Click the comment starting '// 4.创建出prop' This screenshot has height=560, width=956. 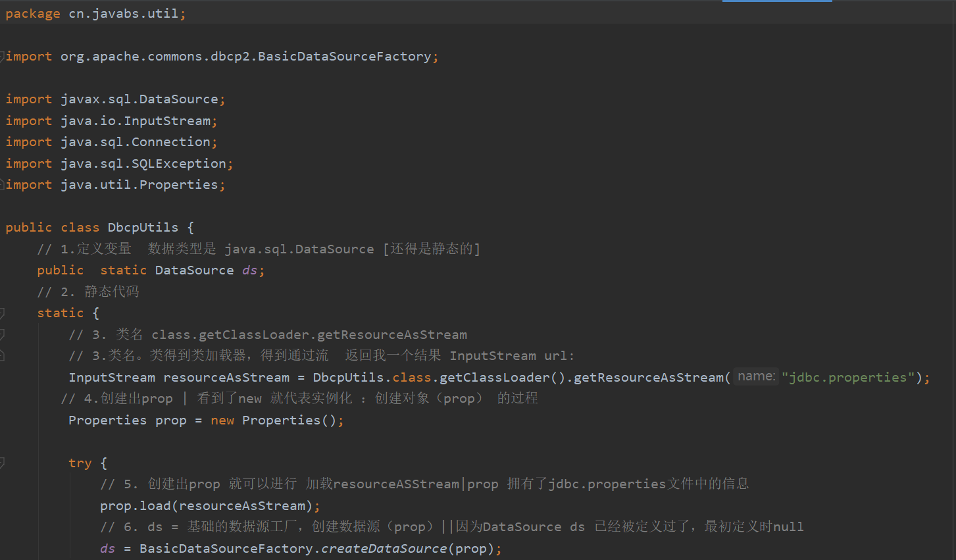click(x=299, y=399)
